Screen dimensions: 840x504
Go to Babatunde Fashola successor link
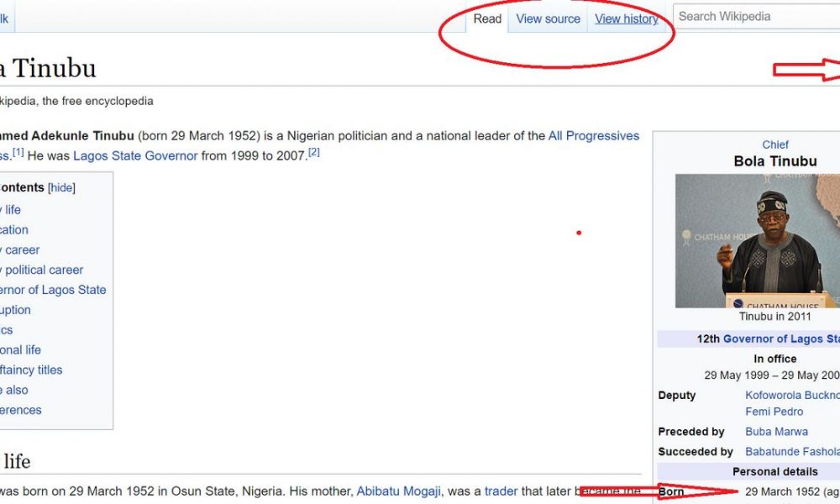791,452
